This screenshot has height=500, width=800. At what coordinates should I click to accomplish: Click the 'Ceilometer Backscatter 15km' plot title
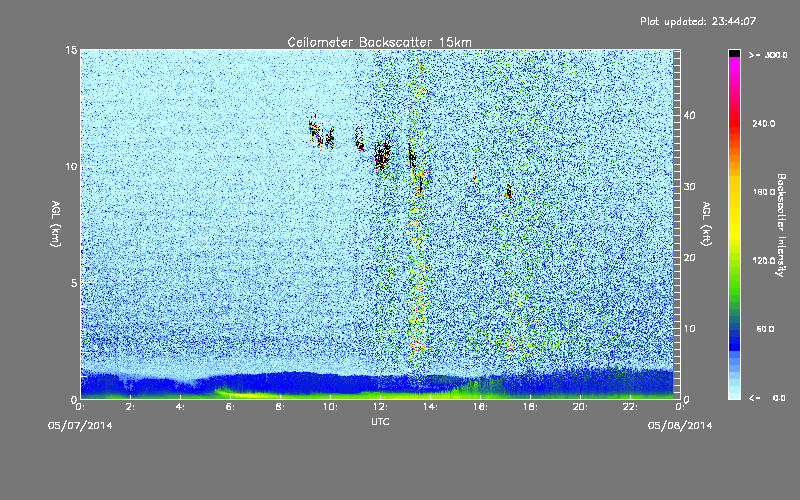pos(379,42)
